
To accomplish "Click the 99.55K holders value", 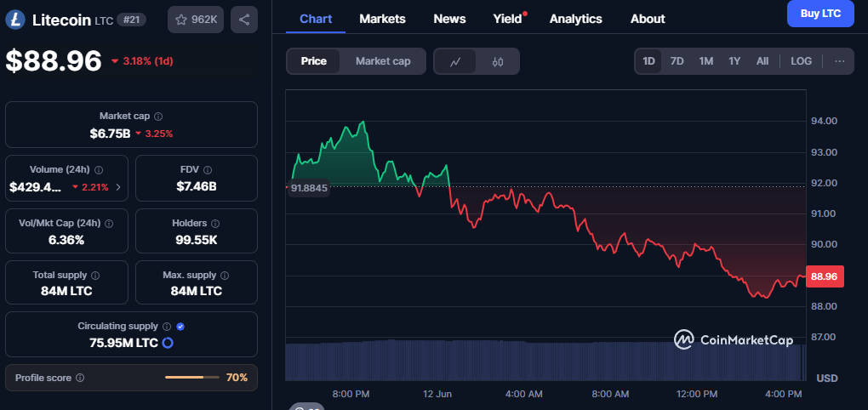I will (197, 240).
